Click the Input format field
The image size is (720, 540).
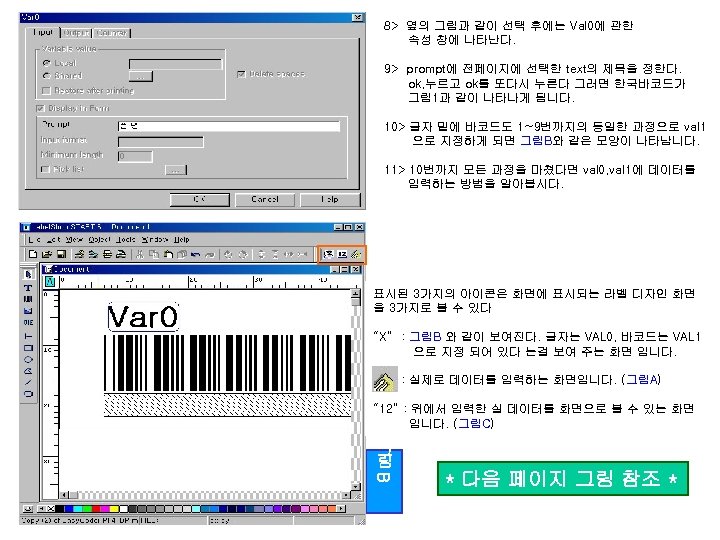[161, 142]
